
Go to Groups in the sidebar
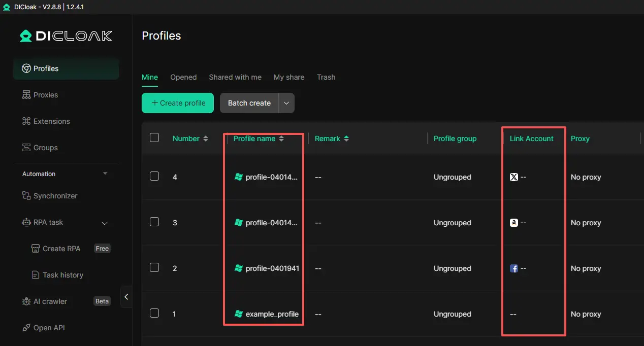pyautogui.click(x=45, y=148)
